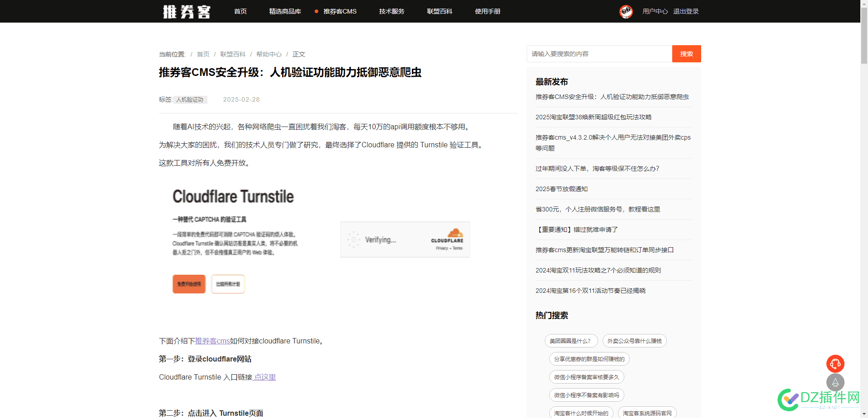Click hot search tag 微信小程序不备案有影响吗
The height and width of the screenshot is (418, 868).
pos(586,395)
